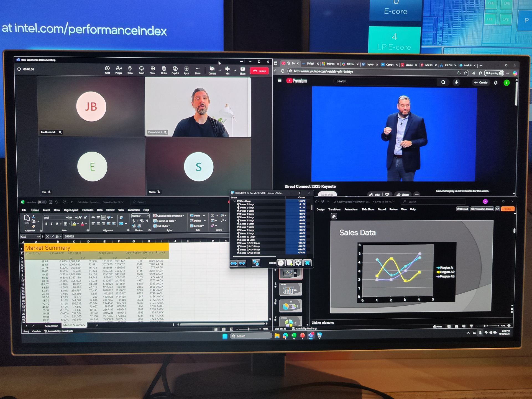
Task: Click the Edge address bar URL
Action: click(x=323, y=71)
